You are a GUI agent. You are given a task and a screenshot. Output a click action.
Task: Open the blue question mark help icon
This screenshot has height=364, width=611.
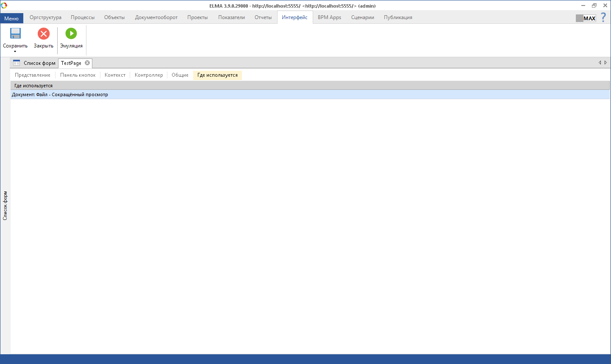coord(603,17)
